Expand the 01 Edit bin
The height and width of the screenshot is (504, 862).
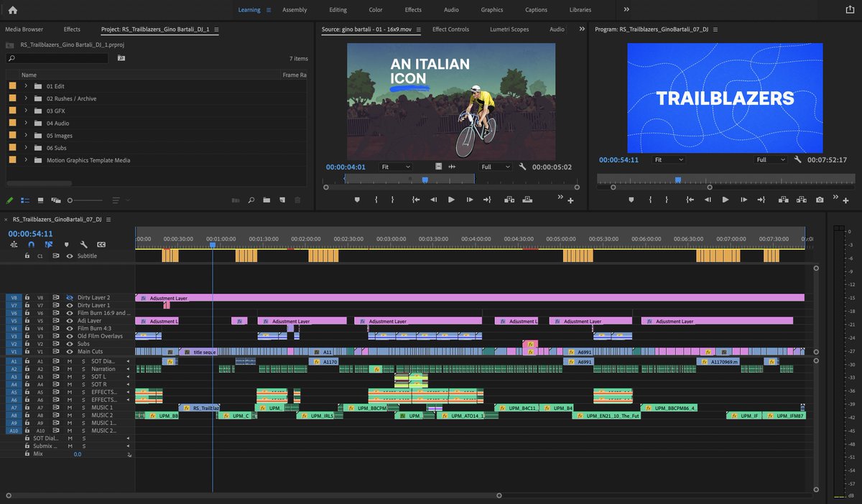pos(26,86)
